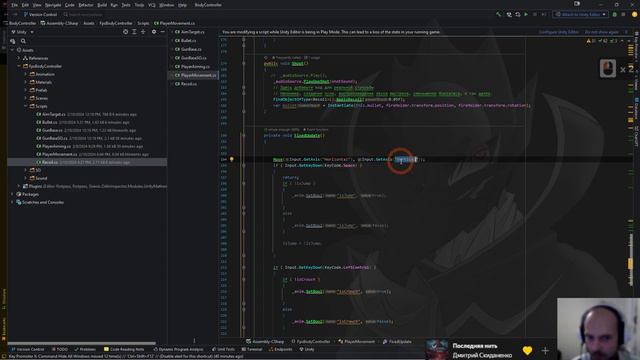
Task: Expand the Sound folder
Action: [x=25, y=178]
